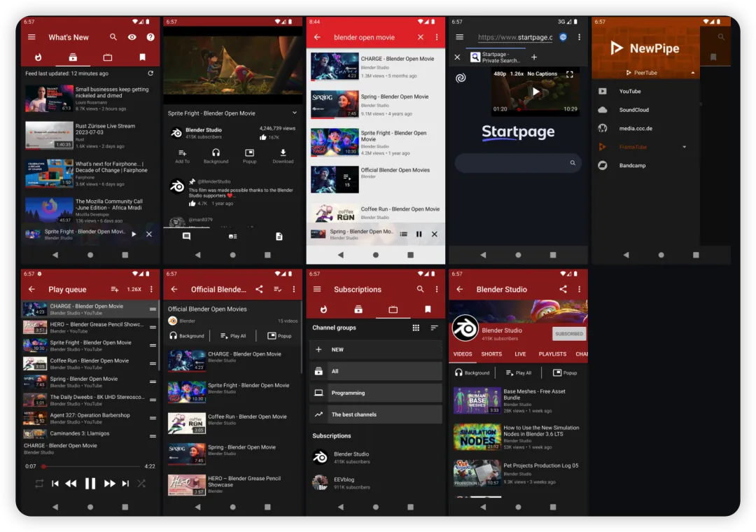
Task: Toggle shuffle in Play queue controls
Action: (x=141, y=483)
